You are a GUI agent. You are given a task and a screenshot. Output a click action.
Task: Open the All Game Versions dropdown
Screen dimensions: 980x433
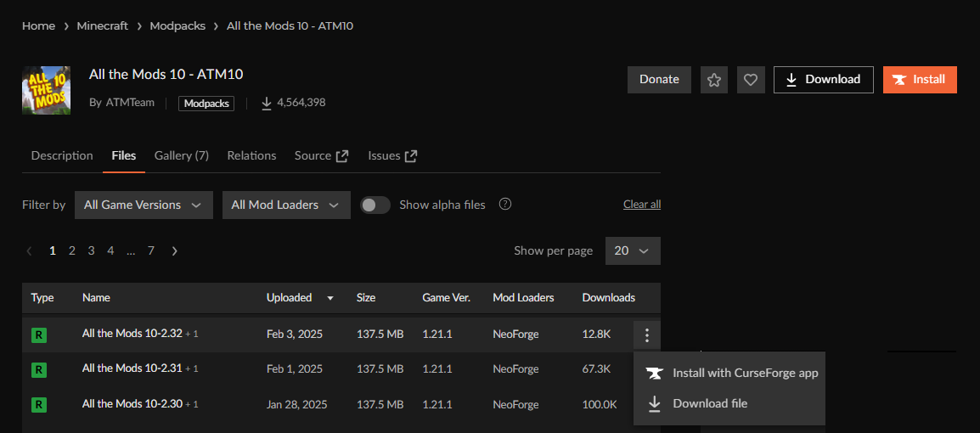[144, 205]
